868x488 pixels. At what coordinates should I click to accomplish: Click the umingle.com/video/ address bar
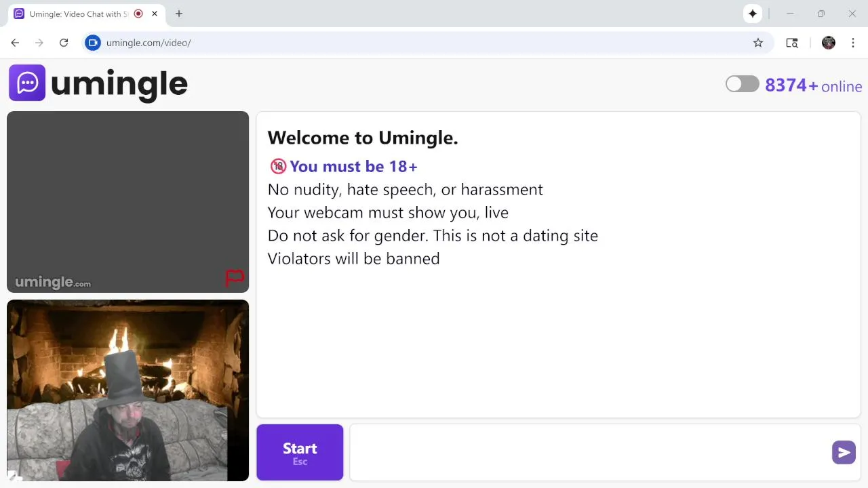(427, 43)
